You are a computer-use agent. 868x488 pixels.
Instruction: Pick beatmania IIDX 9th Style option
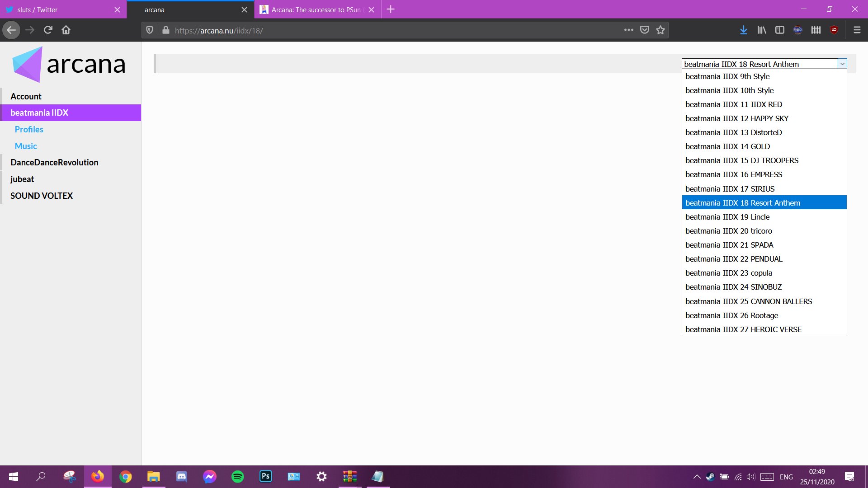coord(727,76)
